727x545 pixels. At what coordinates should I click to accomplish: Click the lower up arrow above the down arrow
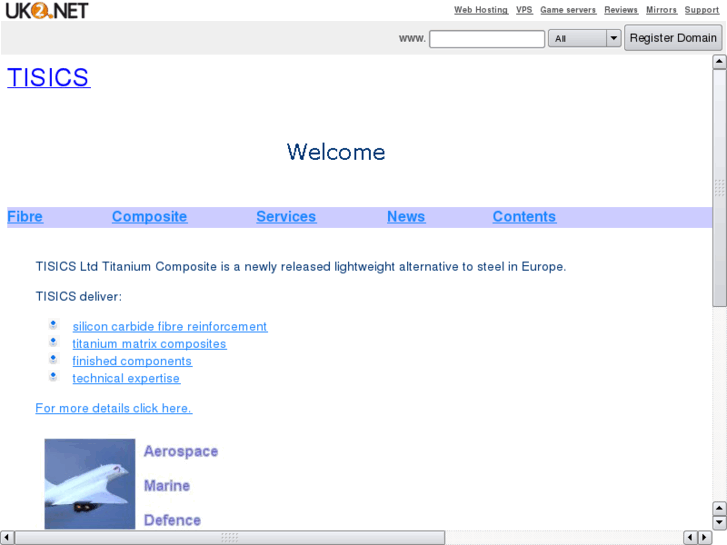pos(719,508)
